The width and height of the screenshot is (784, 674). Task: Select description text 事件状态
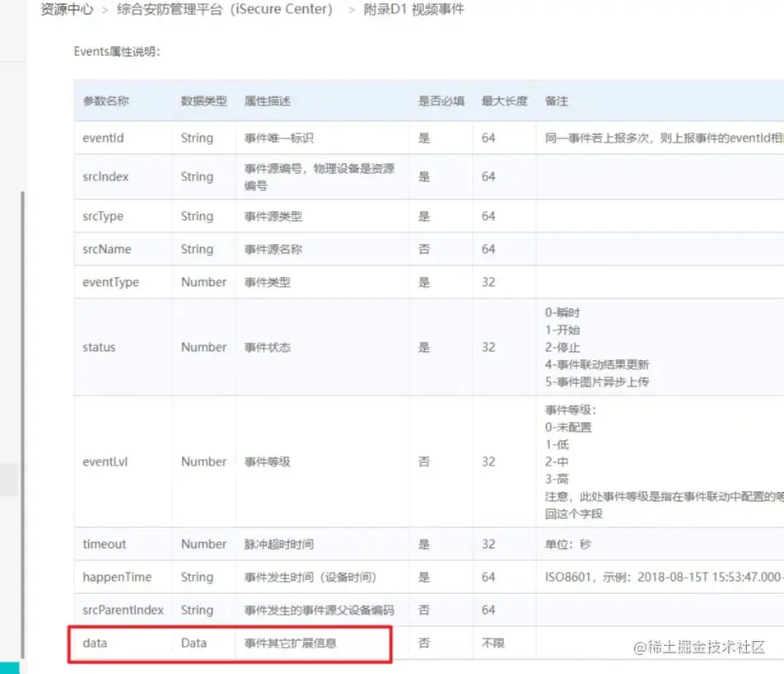pyautogui.click(x=268, y=347)
